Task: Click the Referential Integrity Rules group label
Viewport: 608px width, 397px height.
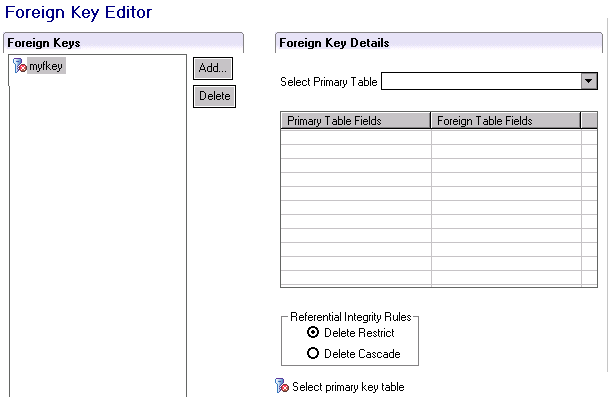Action: point(351,317)
